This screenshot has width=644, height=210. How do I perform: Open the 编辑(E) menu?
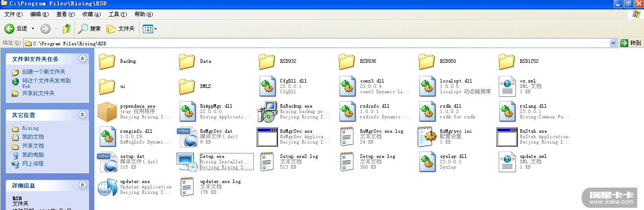(40, 14)
